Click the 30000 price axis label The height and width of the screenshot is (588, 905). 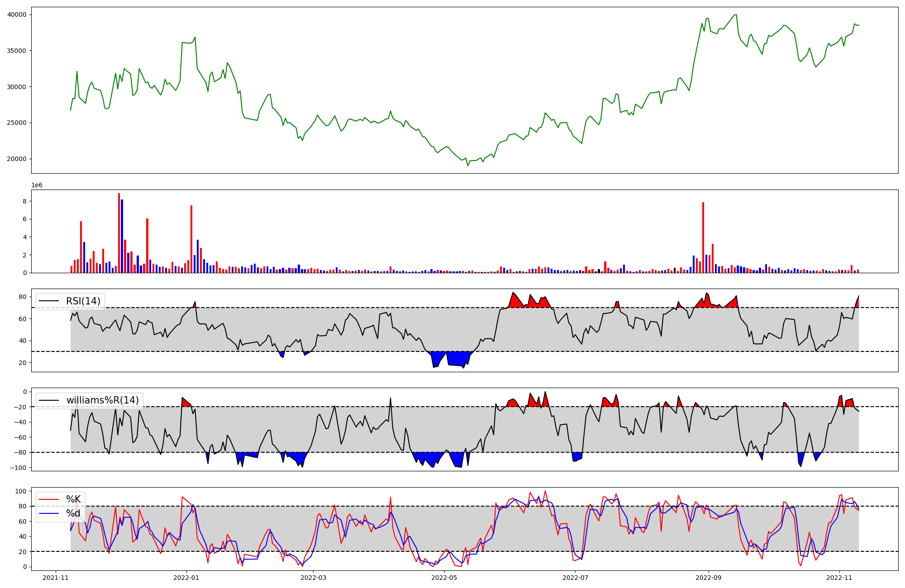pyautogui.click(x=17, y=87)
